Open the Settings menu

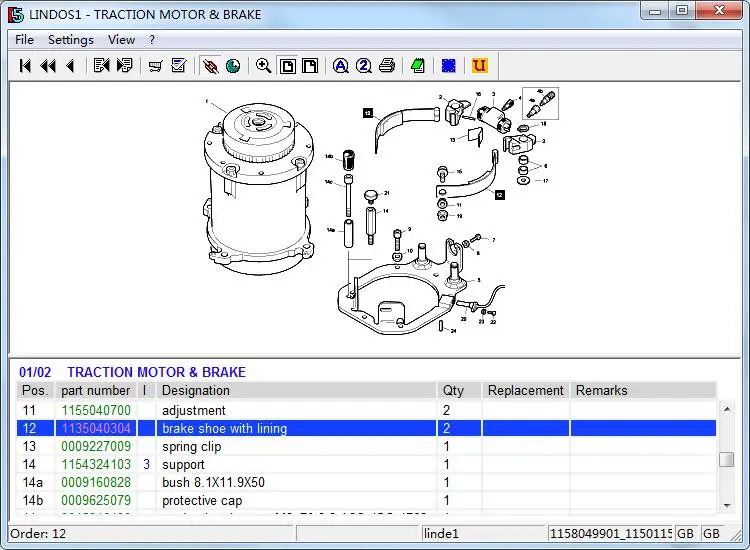click(70, 40)
